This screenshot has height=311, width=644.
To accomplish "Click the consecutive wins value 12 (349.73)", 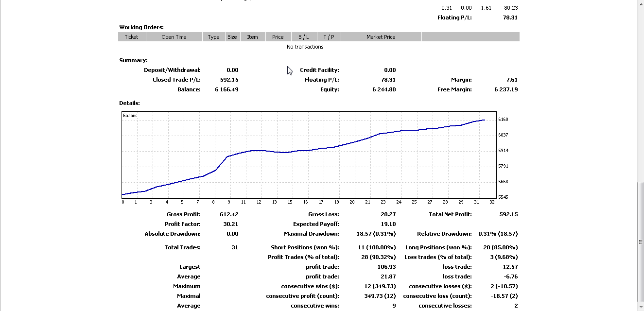I will click(380, 286).
